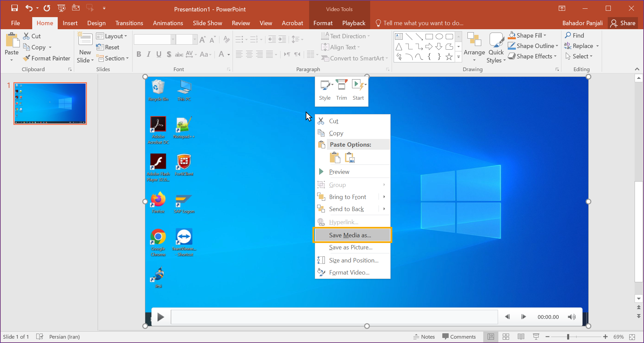
Task: Click the Share button
Action: click(623, 23)
